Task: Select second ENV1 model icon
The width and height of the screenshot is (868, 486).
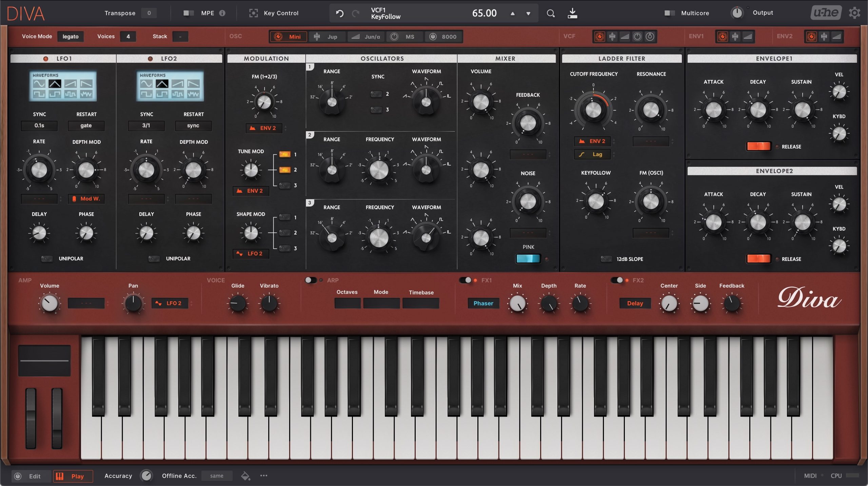Action: coord(735,36)
